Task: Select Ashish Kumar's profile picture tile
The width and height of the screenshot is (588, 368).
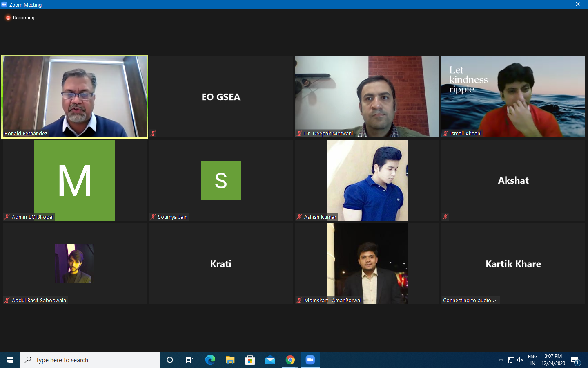Action: 367,180
